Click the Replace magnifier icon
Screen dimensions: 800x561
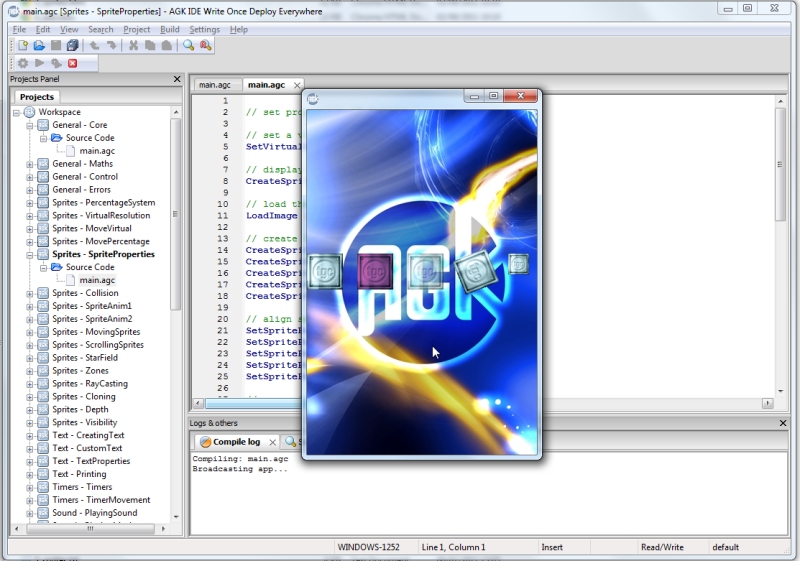(205, 45)
